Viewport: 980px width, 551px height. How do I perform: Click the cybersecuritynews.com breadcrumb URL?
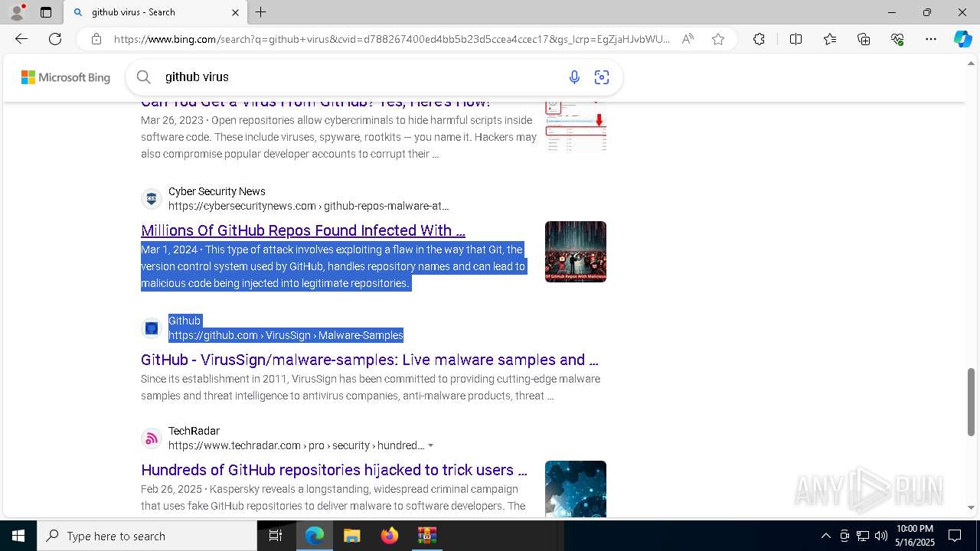[x=309, y=206]
